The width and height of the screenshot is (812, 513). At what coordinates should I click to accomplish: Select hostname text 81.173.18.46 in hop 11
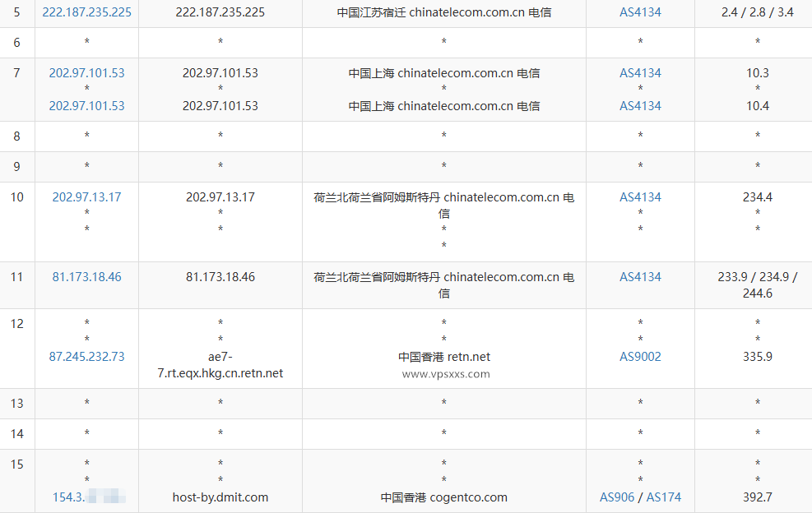click(x=220, y=277)
